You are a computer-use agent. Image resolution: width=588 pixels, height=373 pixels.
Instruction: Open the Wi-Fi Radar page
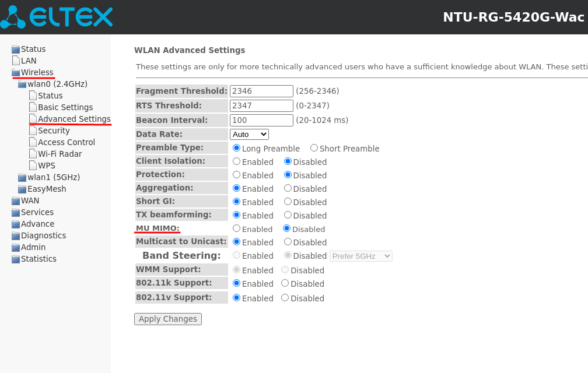(60, 154)
